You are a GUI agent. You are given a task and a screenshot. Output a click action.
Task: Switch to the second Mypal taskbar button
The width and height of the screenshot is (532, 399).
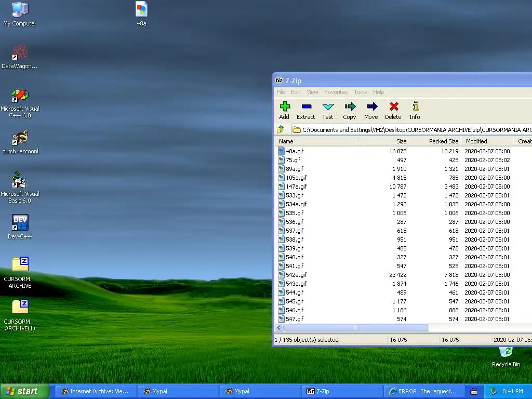click(x=260, y=391)
